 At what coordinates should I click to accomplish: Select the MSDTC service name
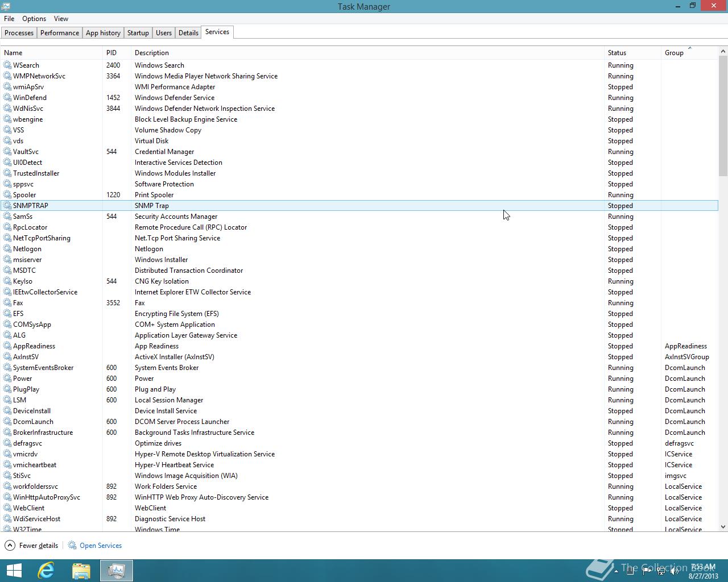point(24,271)
